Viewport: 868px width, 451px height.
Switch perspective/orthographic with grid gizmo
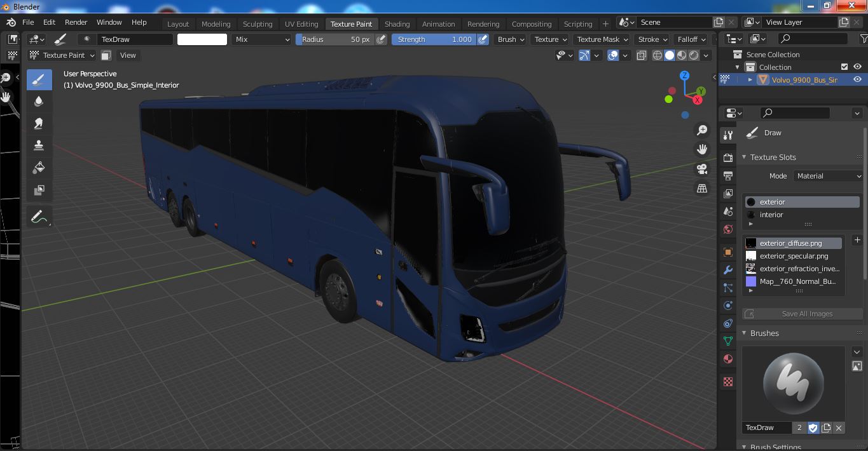click(x=702, y=189)
